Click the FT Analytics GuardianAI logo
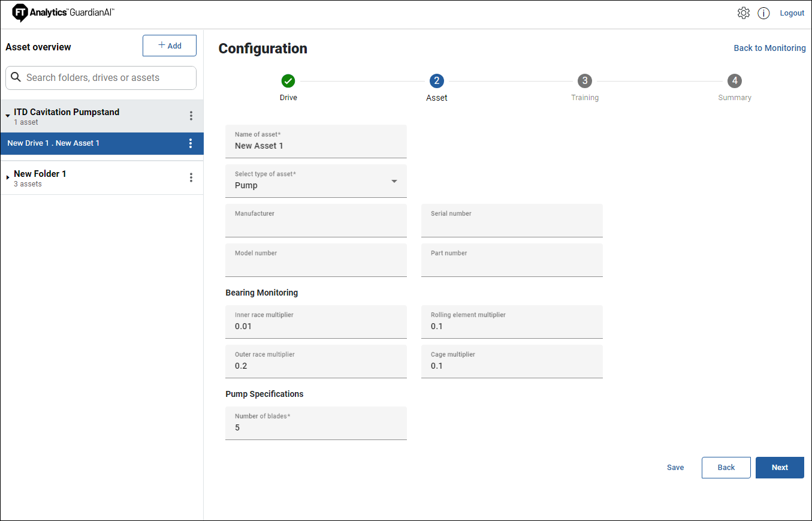 tap(63, 13)
